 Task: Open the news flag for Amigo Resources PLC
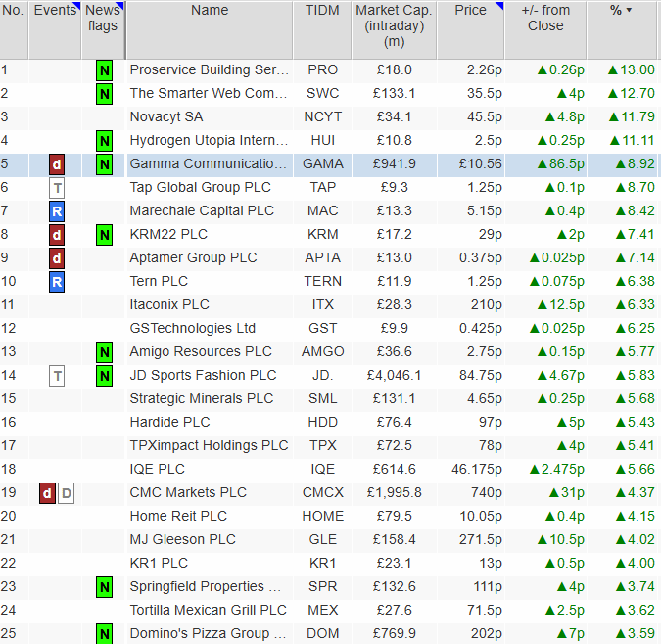104,352
